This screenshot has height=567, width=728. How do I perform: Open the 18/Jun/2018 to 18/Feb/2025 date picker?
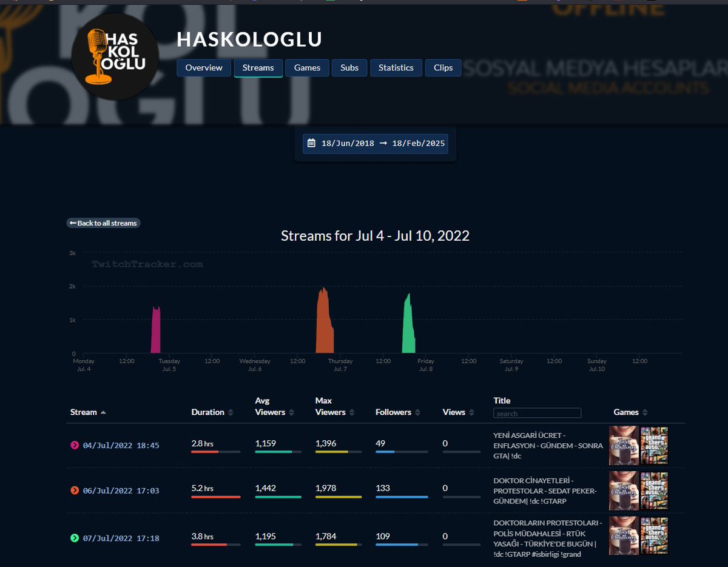tap(376, 144)
